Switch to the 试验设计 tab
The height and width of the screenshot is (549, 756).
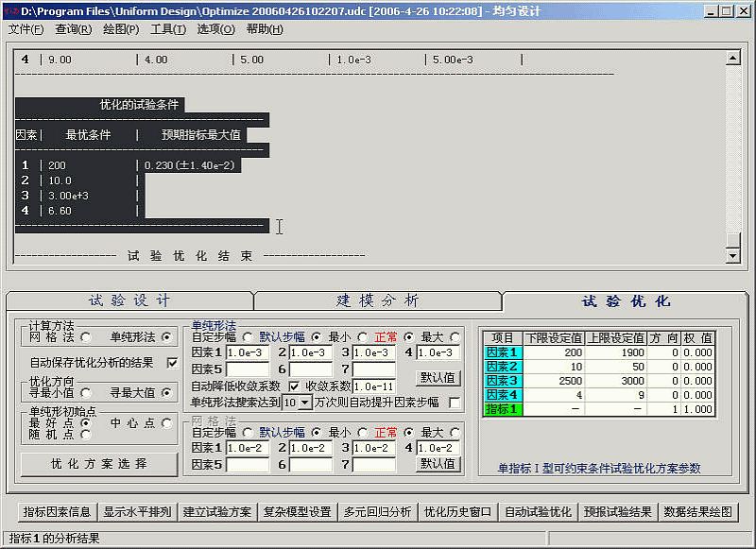(x=129, y=300)
